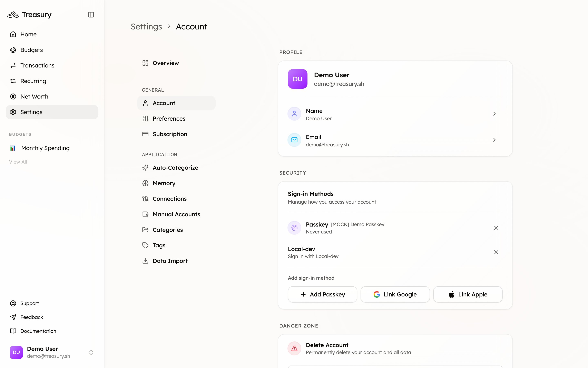
Task: Open the Net Worth page
Action: (52, 97)
